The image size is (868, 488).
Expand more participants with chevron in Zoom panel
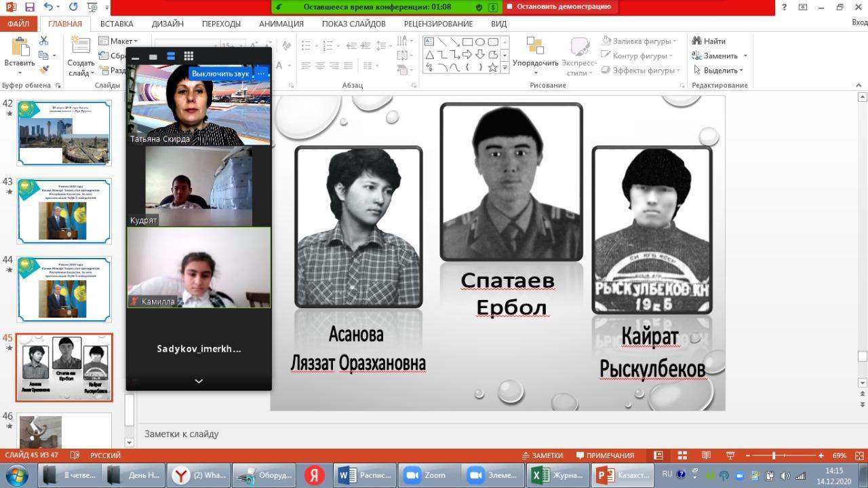199,381
